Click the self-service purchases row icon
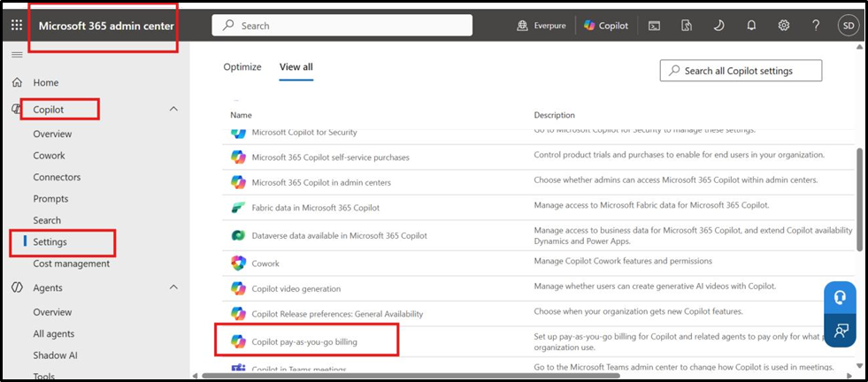The width and height of the screenshot is (868, 382). (238, 157)
